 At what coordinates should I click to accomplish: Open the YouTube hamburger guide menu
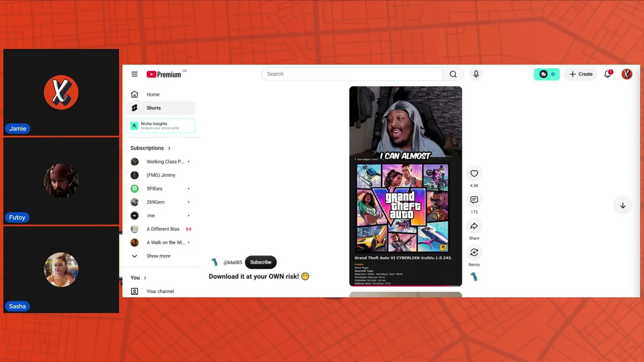(x=134, y=74)
